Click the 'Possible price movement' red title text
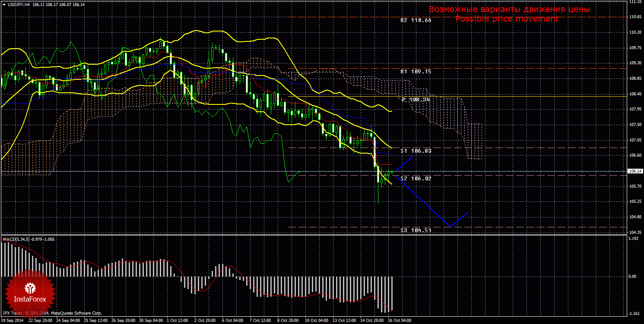Screen dimensions: 644x324 [x=507, y=19]
